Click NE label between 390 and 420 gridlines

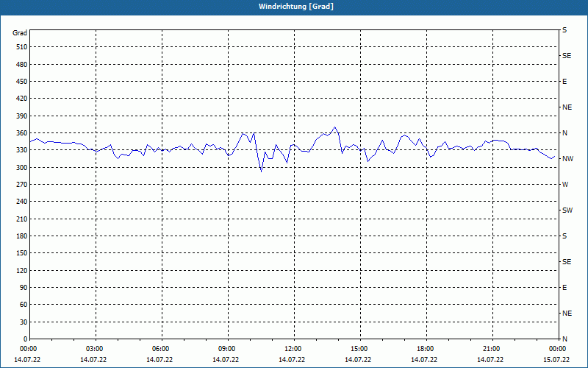click(x=567, y=107)
